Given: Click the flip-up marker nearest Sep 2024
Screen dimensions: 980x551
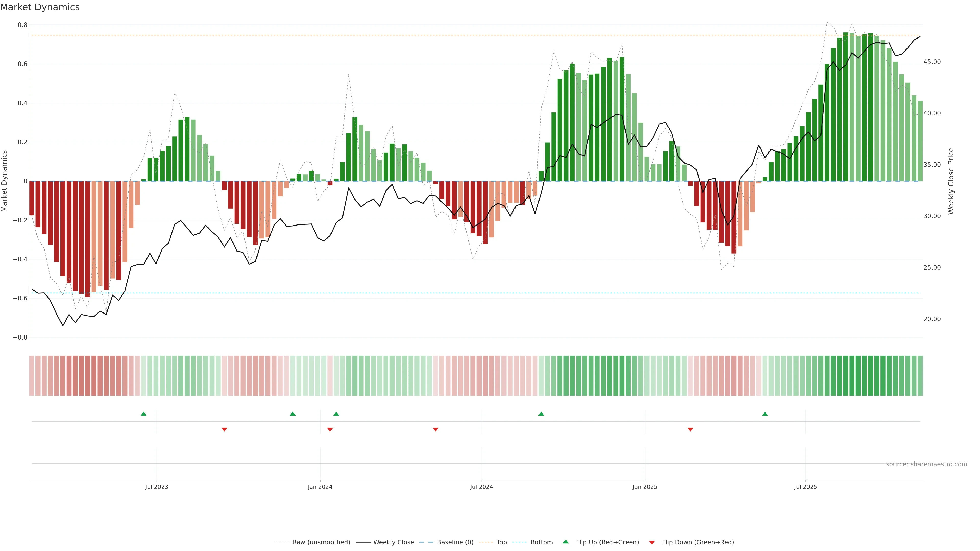Looking at the screenshot, I should pyautogui.click(x=541, y=414).
